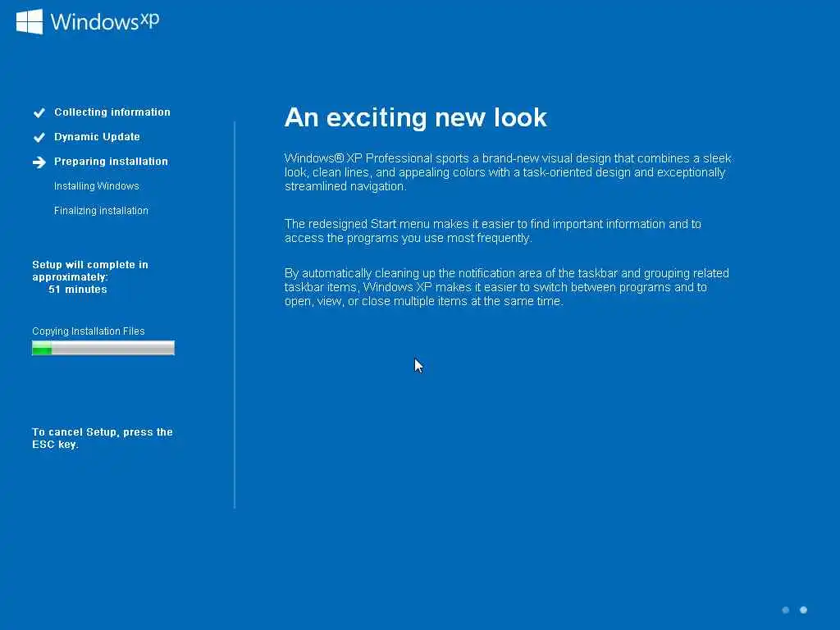Click the dimmer slide indicator dot
Viewport: 840px width, 630px height.
pyautogui.click(x=786, y=610)
